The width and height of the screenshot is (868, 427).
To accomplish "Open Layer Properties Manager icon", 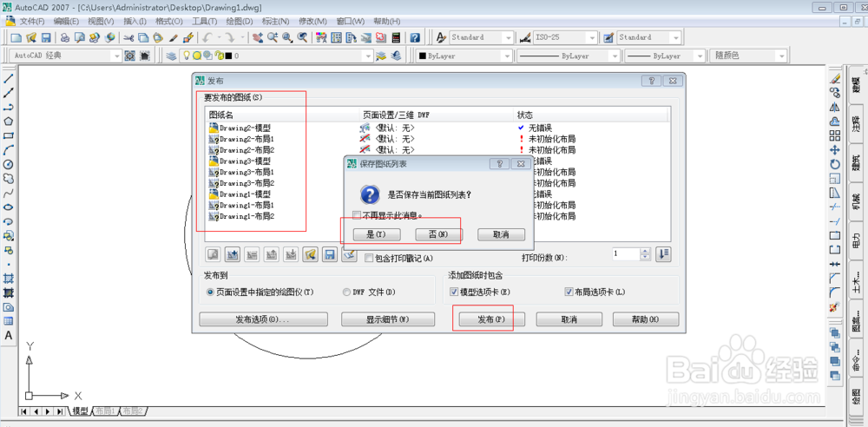I will (x=172, y=56).
